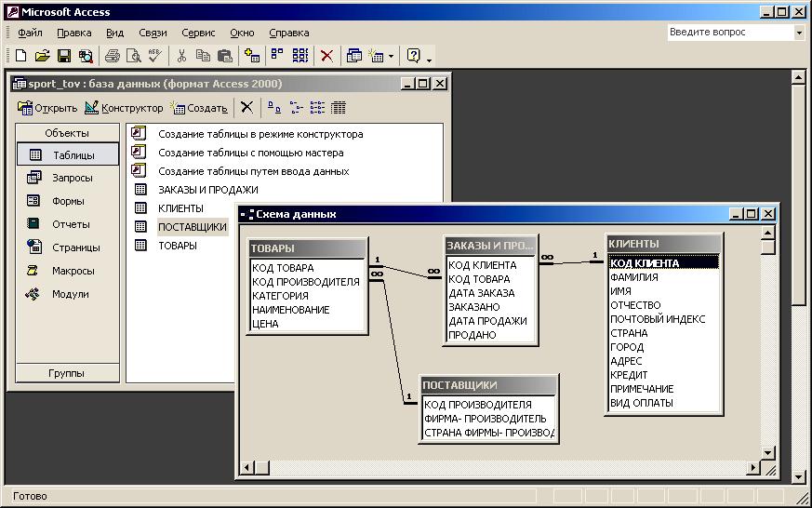The width and height of the screenshot is (812, 508).
Task: Click the Spelling check icon
Action: pos(154,56)
